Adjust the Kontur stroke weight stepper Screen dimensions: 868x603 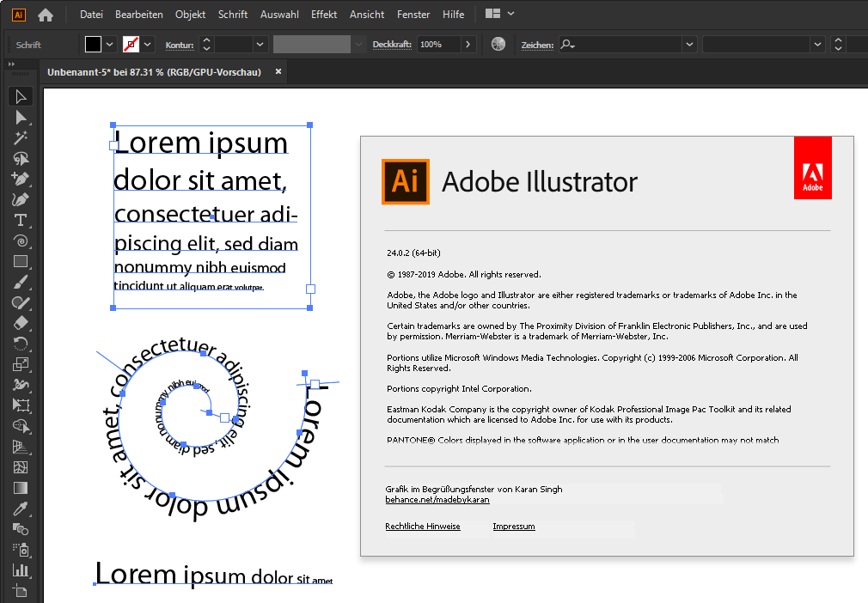(x=206, y=45)
